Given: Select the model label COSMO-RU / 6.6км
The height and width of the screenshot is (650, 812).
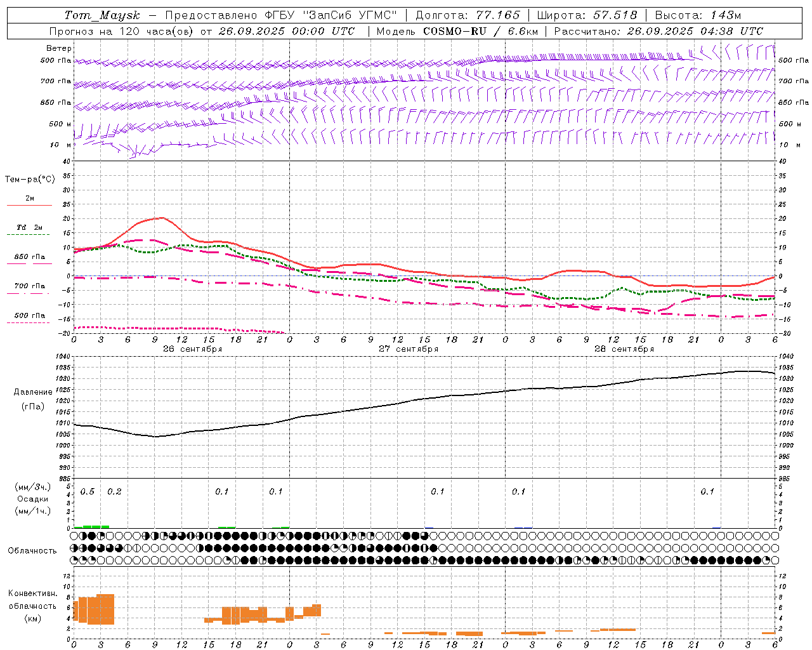Looking at the screenshot, I should [481, 31].
